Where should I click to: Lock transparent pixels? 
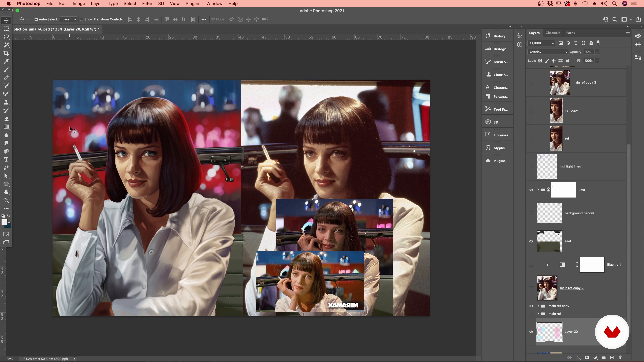click(x=540, y=61)
